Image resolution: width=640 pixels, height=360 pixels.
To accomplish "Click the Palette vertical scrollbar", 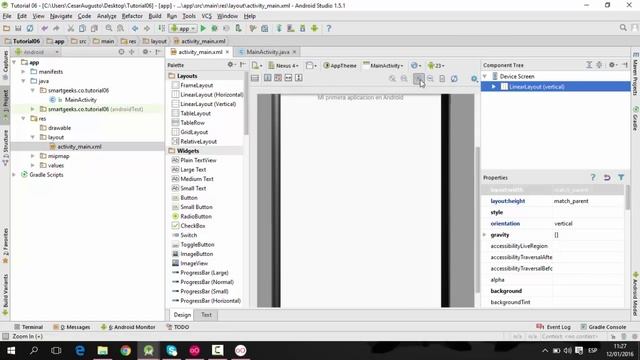I will coord(246,104).
